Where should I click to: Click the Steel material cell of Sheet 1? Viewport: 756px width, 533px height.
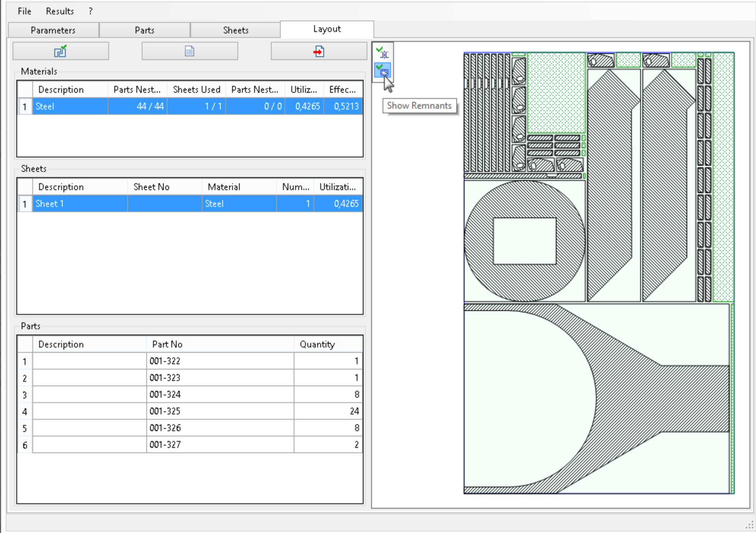pyautogui.click(x=239, y=203)
